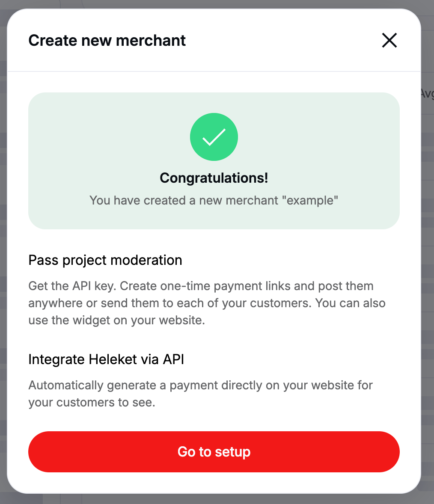Click the "use the widget on your website" line
Screen dimensions: 434x504
tap(116, 320)
